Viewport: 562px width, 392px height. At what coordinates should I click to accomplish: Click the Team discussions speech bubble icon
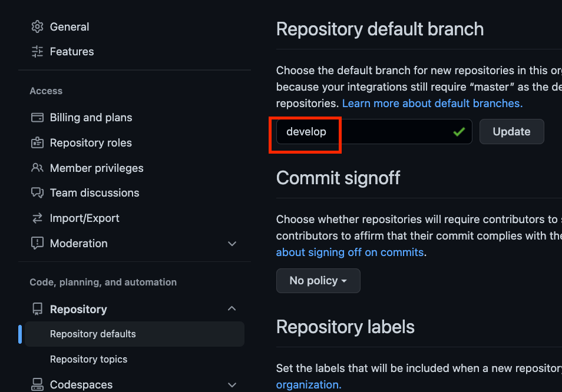click(x=37, y=192)
